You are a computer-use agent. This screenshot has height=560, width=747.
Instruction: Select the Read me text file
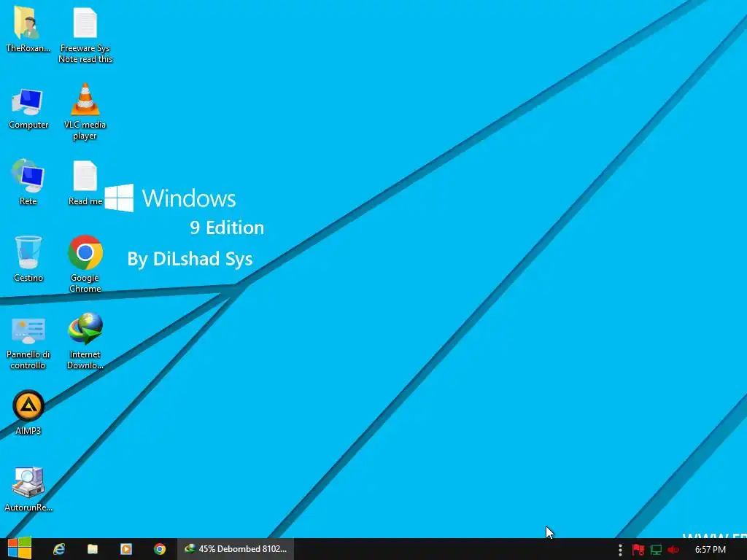tap(85, 183)
